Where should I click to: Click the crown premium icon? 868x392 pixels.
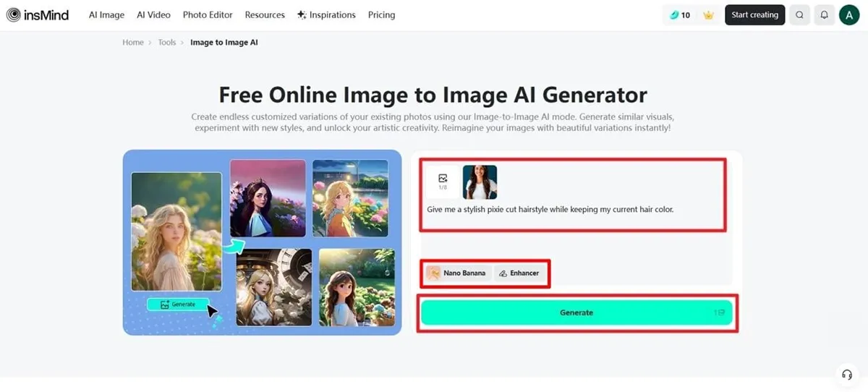pos(708,14)
